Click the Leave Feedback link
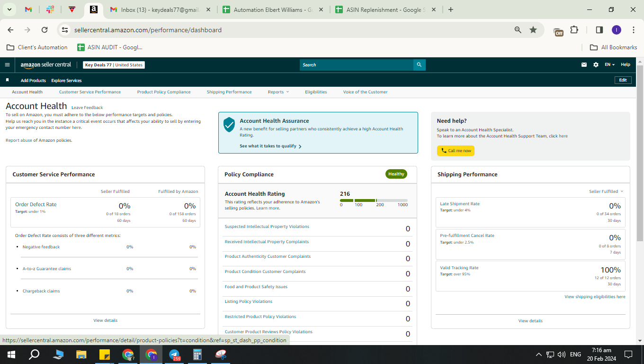The image size is (644, 364). click(87, 108)
